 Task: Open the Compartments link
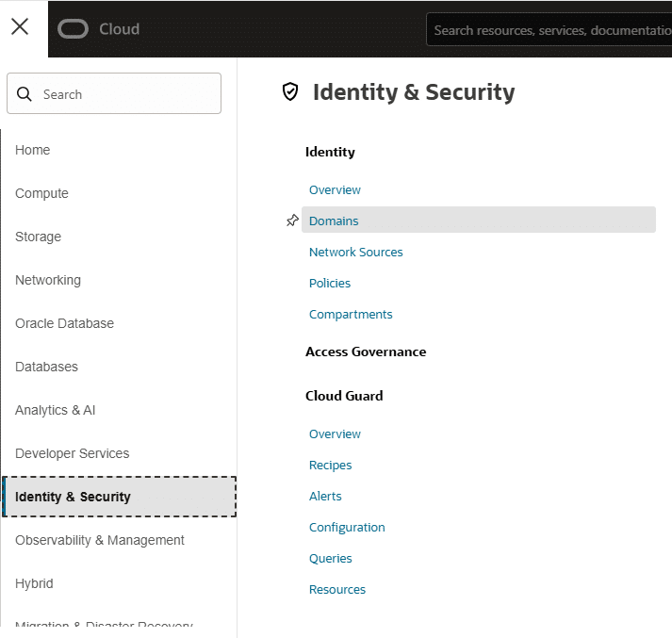(351, 315)
